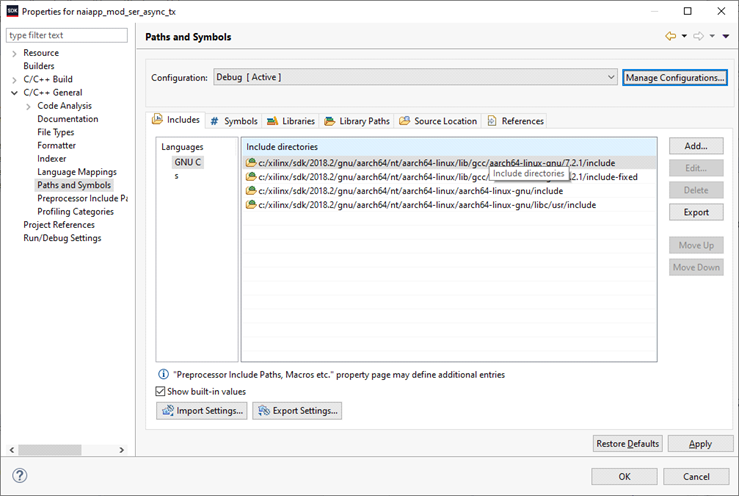This screenshot has height=496, width=739.
Task: Click the info icon near preprocessor note
Action: coord(162,375)
